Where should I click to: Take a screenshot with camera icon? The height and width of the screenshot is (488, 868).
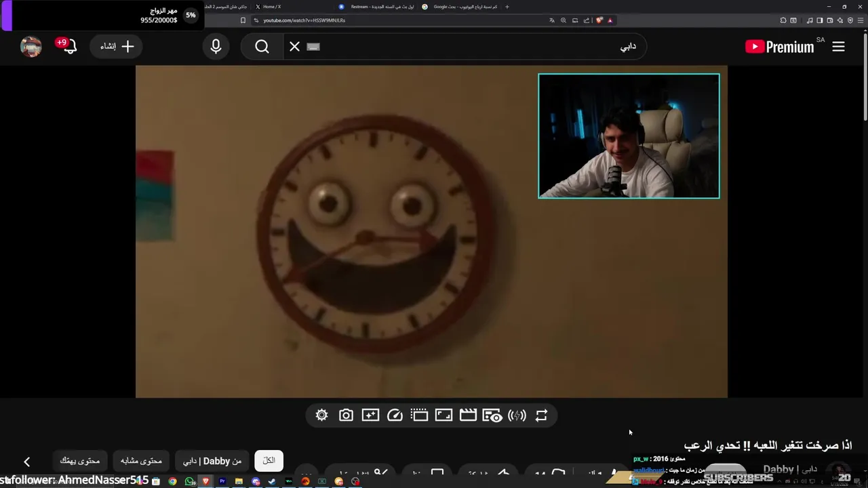pos(346,415)
